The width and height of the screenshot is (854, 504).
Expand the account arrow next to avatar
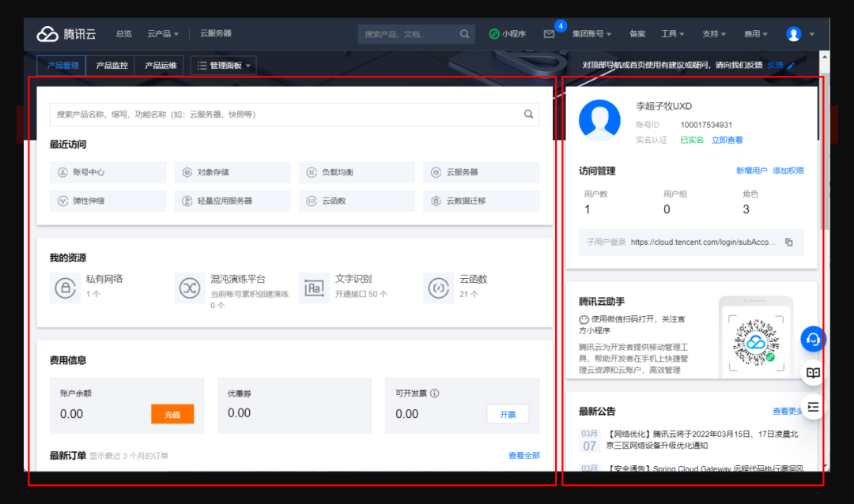coord(811,34)
